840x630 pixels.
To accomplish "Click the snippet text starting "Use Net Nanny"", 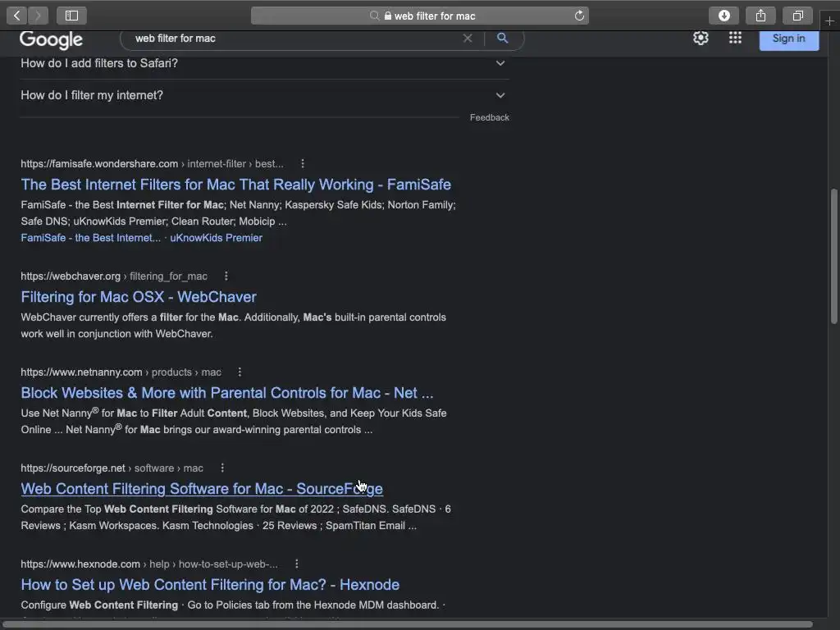I will 234,421.
